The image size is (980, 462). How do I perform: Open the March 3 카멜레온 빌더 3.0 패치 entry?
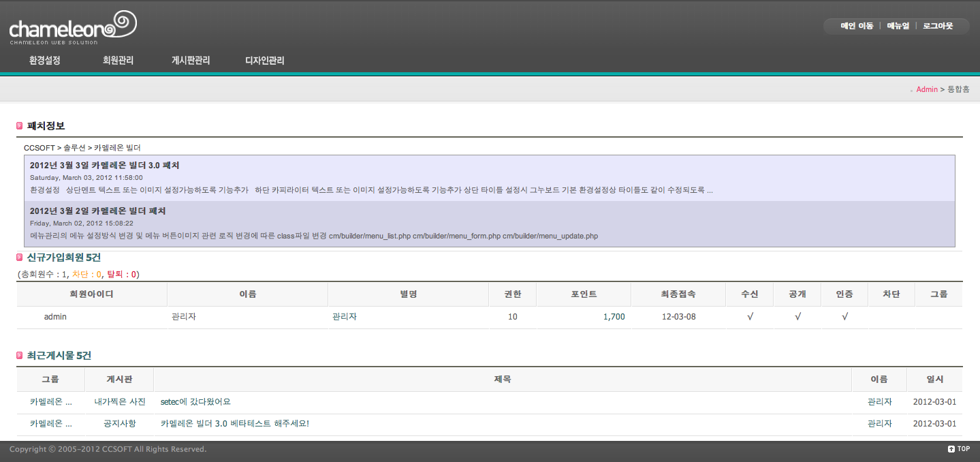[104, 166]
